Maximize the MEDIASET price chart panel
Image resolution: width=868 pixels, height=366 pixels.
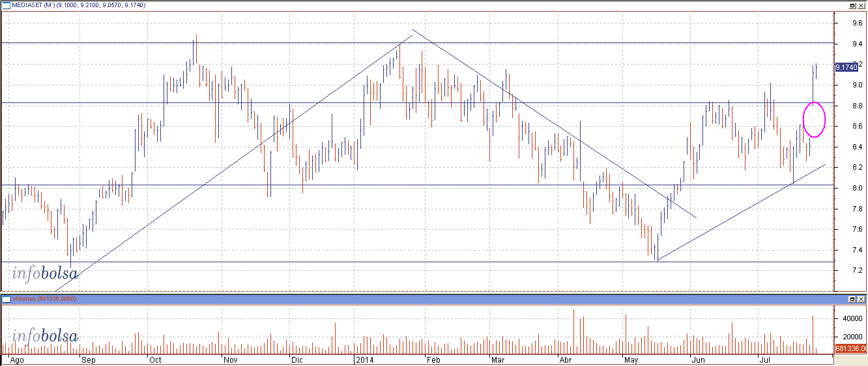(x=852, y=5)
